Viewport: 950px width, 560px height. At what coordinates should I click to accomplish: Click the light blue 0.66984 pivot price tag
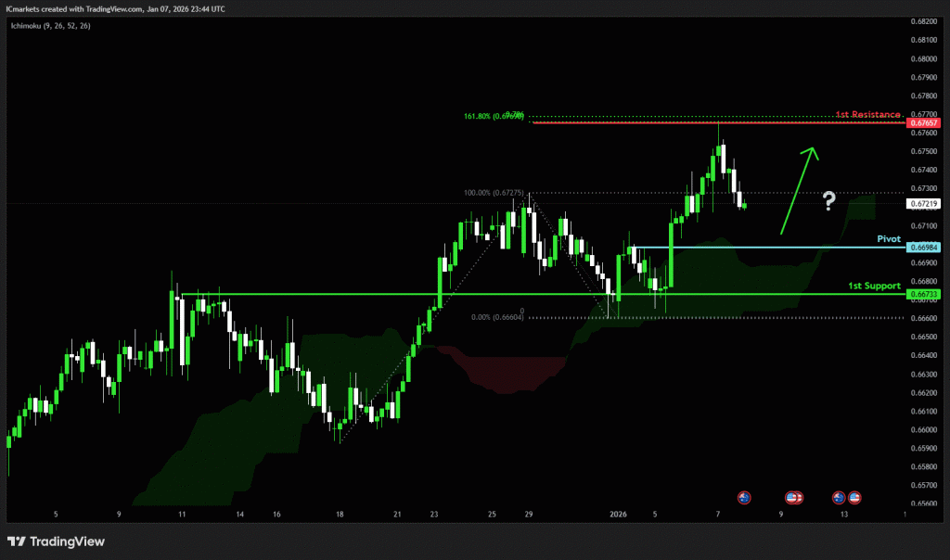(x=924, y=248)
